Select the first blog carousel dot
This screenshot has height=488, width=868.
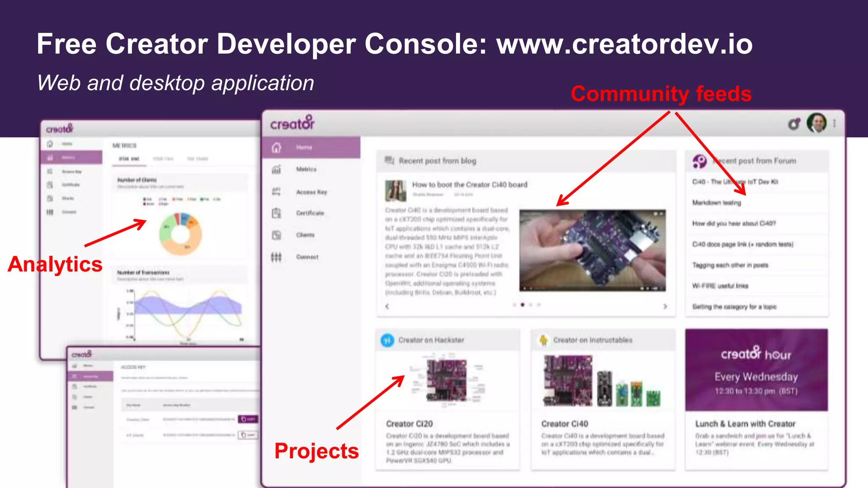click(x=515, y=305)
